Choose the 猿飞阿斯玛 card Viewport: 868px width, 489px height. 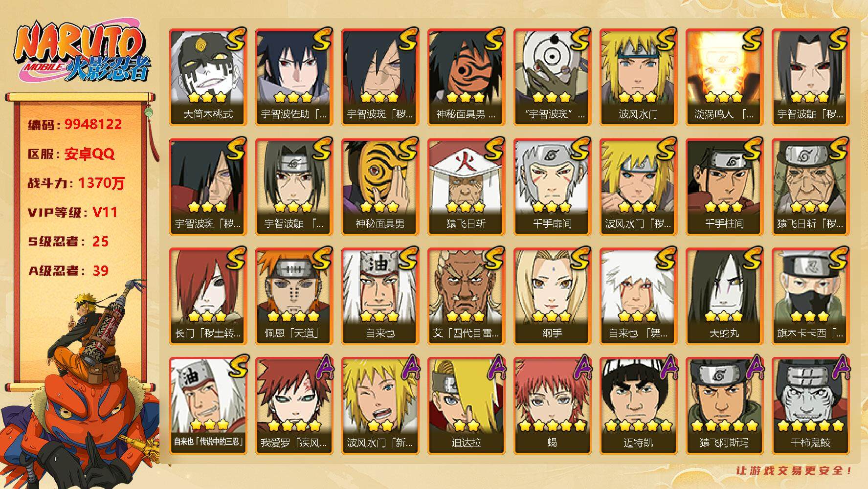pyautogui.click(x=724, y=406)
